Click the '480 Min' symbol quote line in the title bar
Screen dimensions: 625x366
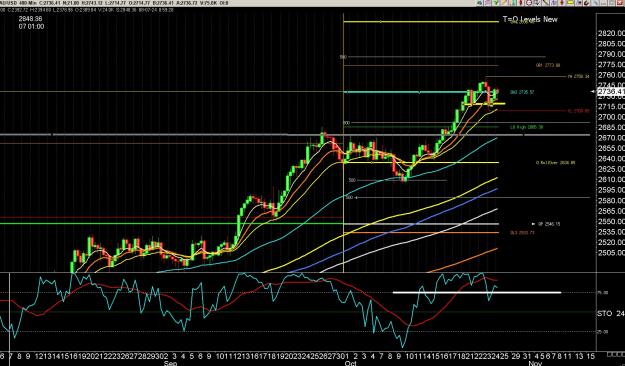click(114, 3)
